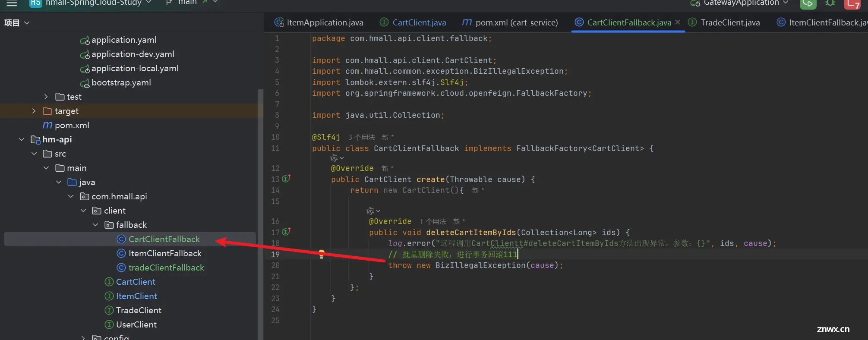Click FallbackFactory in class declaration

click(552, 148)
